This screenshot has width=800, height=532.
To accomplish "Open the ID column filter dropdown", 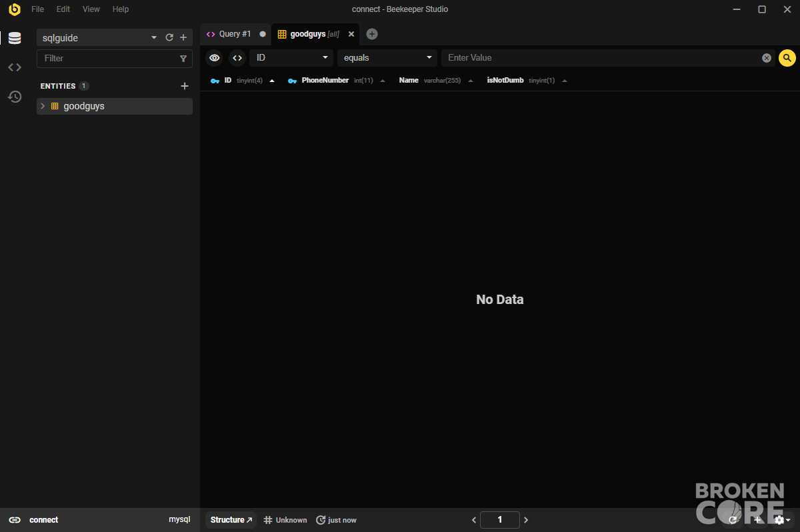I will (x=291, y=58).
